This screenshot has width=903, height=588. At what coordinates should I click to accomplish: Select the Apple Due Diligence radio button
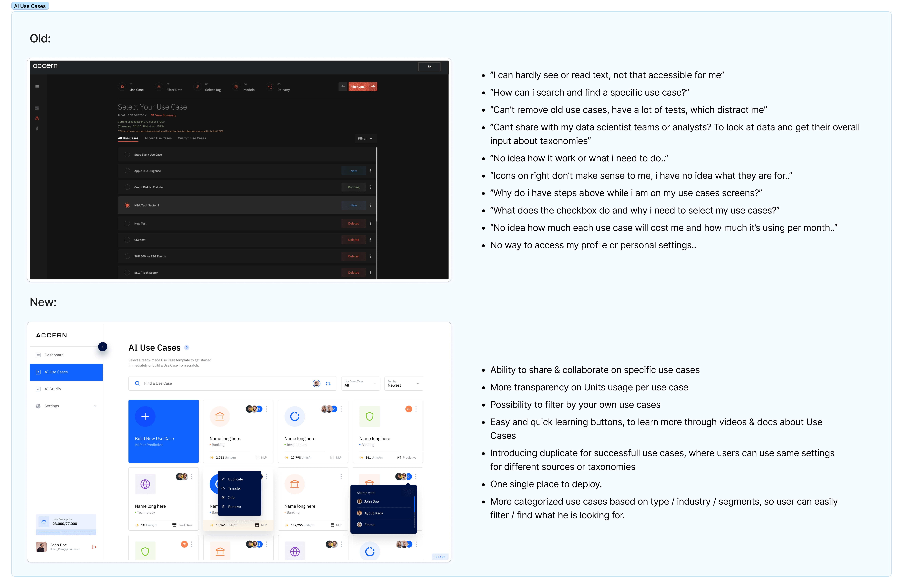[x=127, y=171]
